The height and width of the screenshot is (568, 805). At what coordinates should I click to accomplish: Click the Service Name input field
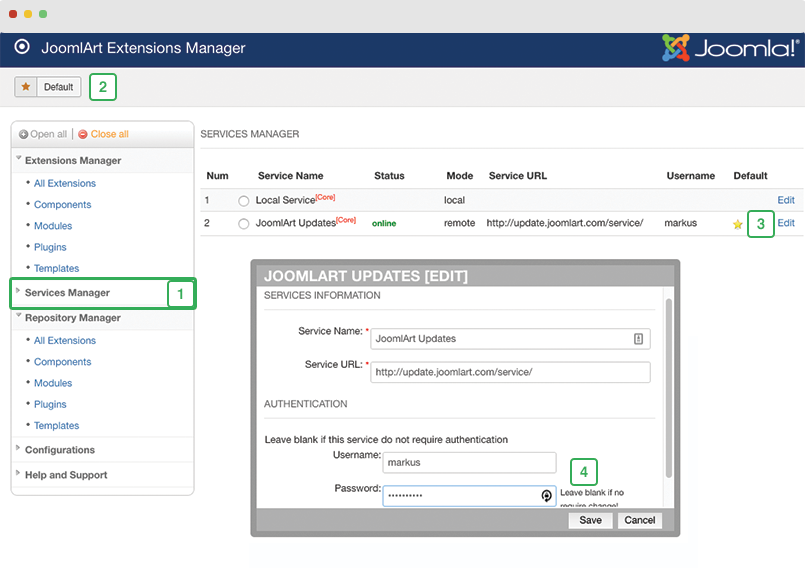[x=510, y=339]
